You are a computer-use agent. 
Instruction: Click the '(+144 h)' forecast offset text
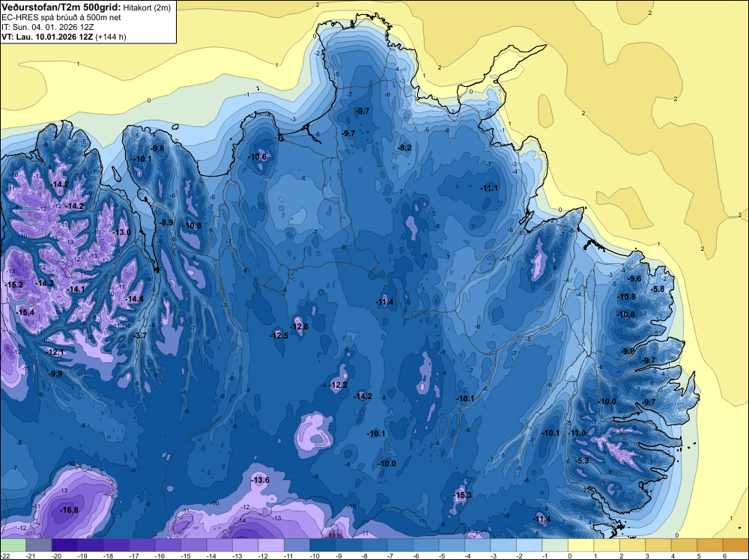111,37
